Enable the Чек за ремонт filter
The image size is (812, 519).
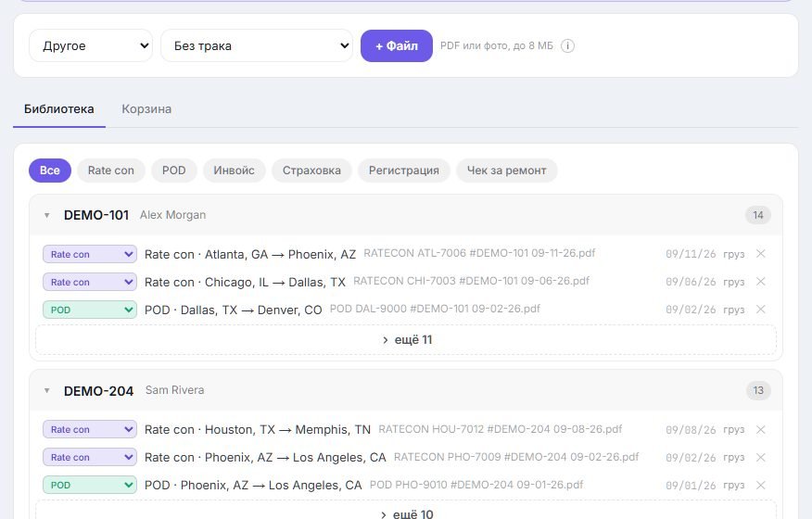(x=506, y=171)
